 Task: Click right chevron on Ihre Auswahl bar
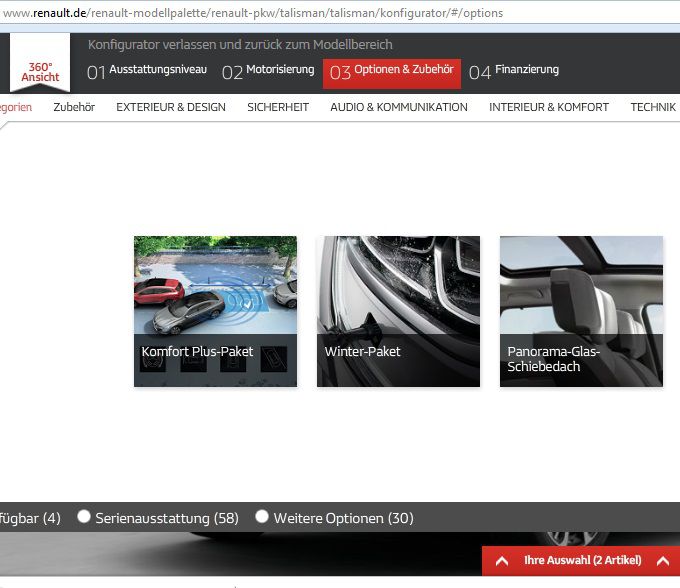[663, 561]
